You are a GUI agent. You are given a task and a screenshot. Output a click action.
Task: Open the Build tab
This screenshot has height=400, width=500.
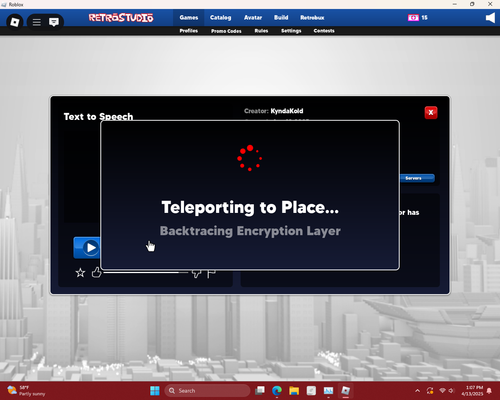tap(281, 18)
